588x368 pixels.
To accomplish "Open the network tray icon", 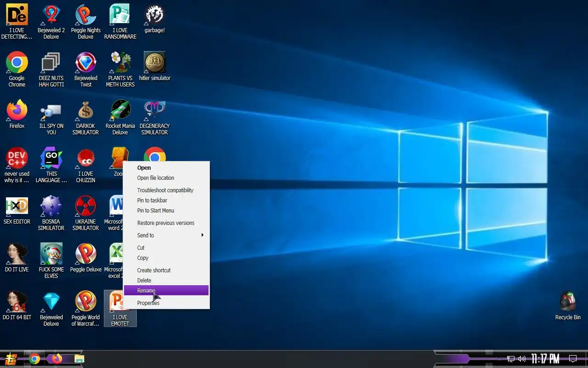I will coord(511,359).
